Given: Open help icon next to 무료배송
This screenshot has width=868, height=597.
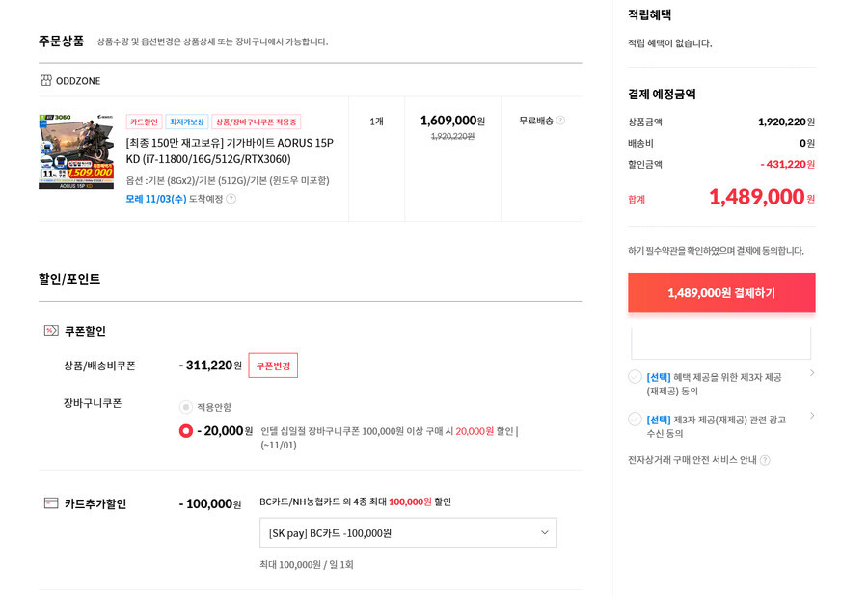Looking at the screenshot, I should pyautogui.click(x=560, y=121).
